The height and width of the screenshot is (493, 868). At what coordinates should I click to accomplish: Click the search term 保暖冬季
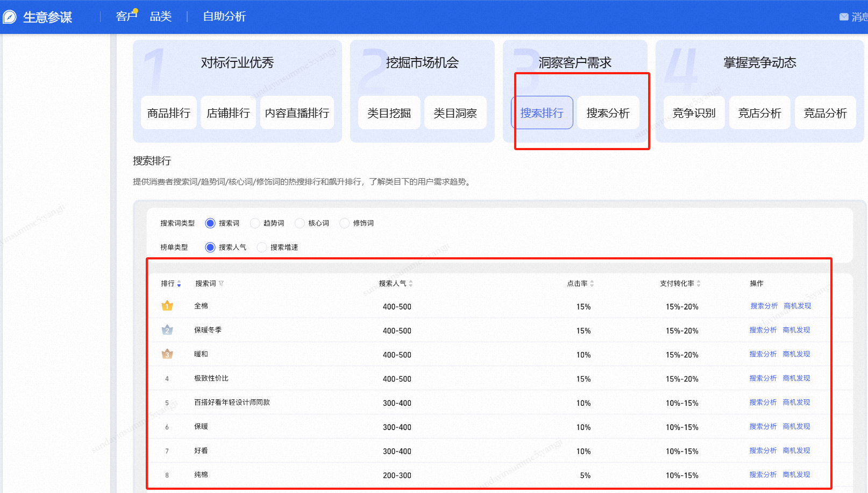coord(208,330)
